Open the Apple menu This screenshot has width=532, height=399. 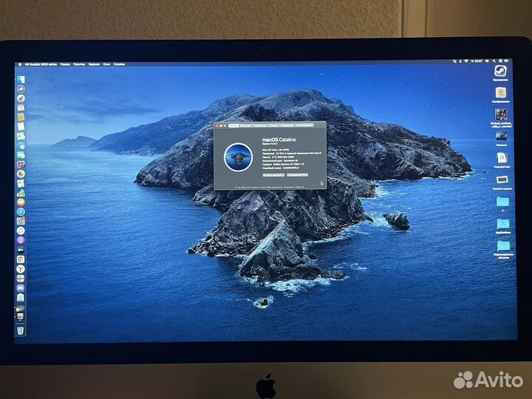20,64
